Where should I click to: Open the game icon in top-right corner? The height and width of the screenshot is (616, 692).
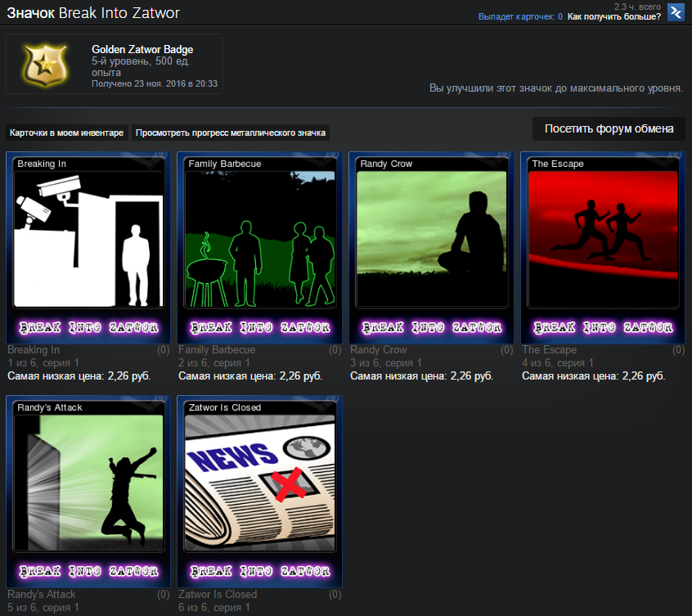point(676,12)
